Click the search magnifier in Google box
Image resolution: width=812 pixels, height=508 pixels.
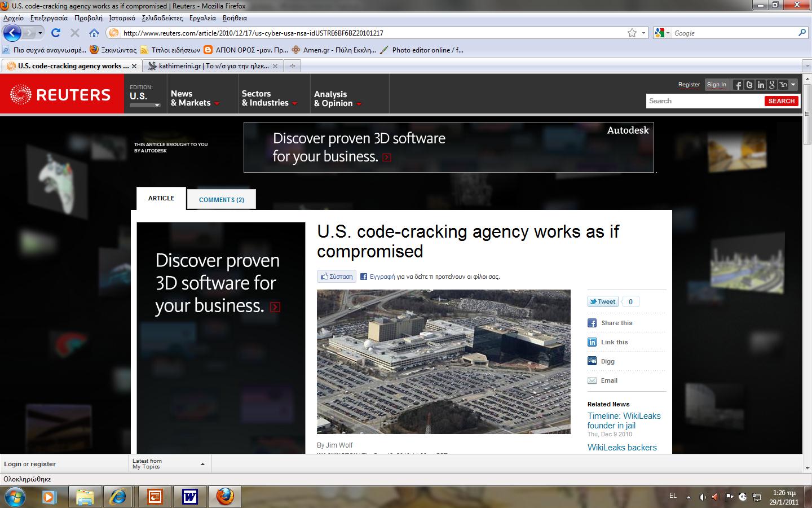[x=802, y=33]
